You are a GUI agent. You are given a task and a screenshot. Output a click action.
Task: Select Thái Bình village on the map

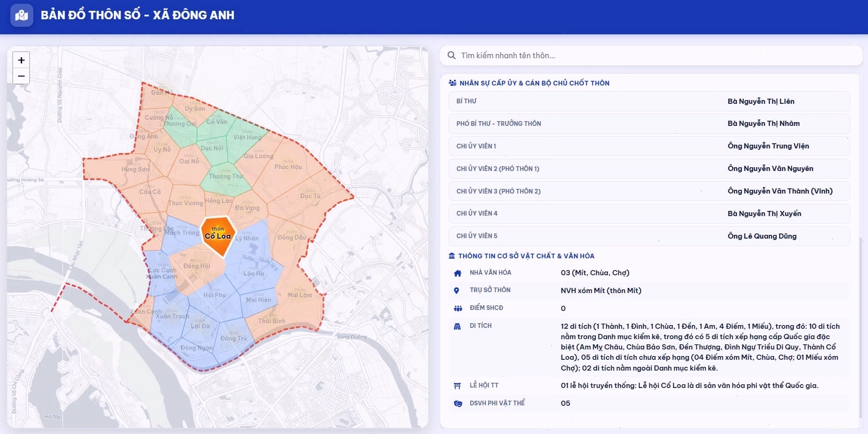tap(272, 321)
